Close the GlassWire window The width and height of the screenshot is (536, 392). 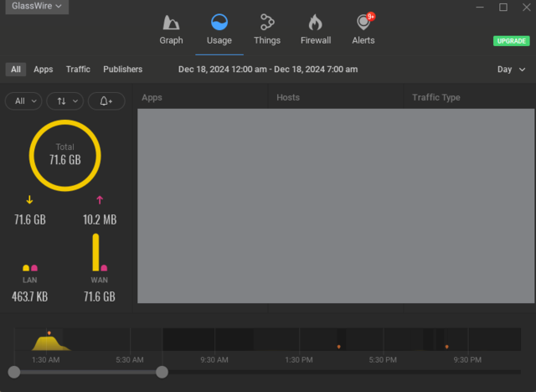pos(527,7)
